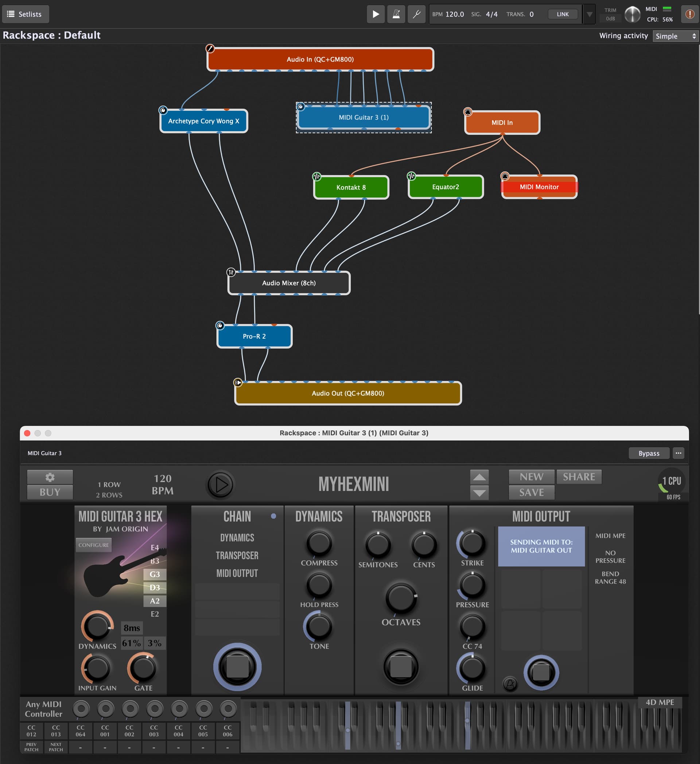Select the Audio In (QC+GM800) block
Image resolution: width=700 pixels, height=764 pixels.
tap(320, 59)
